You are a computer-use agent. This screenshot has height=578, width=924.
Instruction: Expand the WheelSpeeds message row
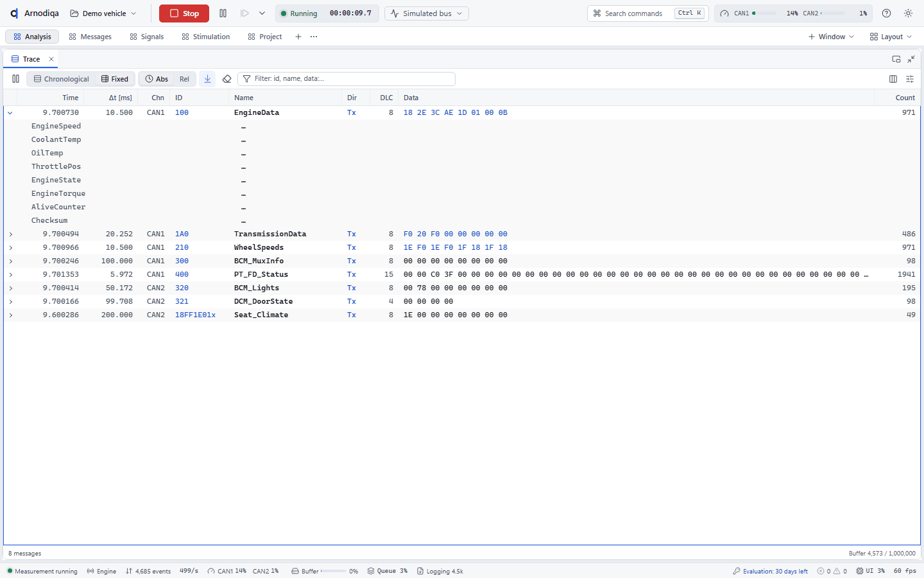(x=10, y=248)
